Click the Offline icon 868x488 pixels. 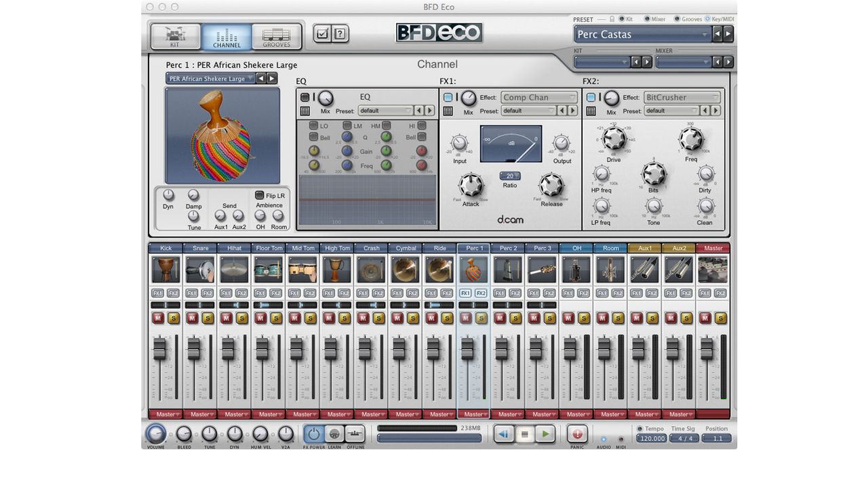point(355,434)
